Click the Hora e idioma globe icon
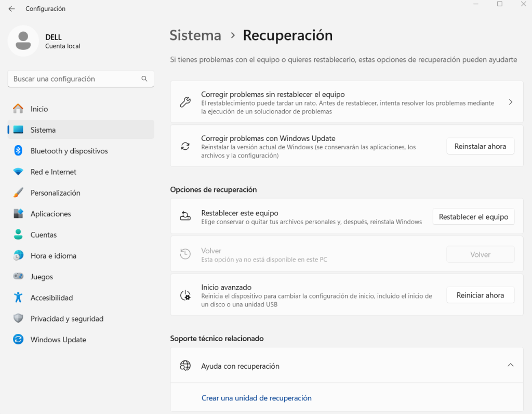Viewport: 532px width, 414px height. (x=18, y=255)
